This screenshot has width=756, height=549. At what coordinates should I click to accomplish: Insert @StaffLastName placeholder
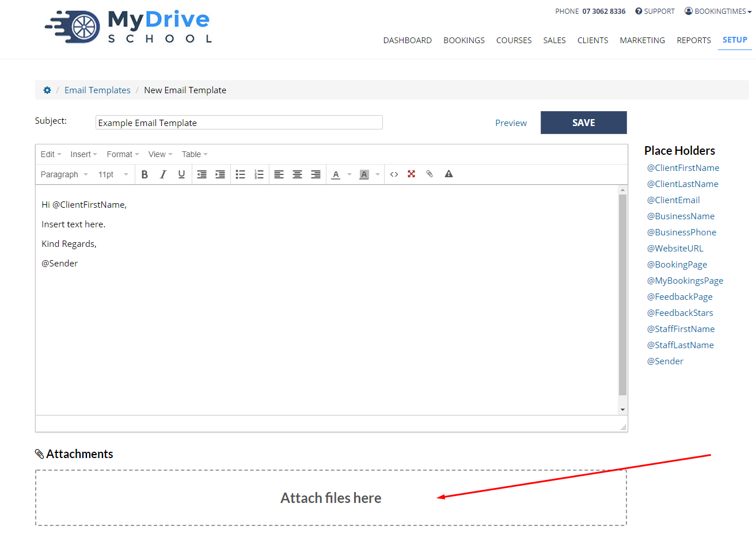pos(680,345)
